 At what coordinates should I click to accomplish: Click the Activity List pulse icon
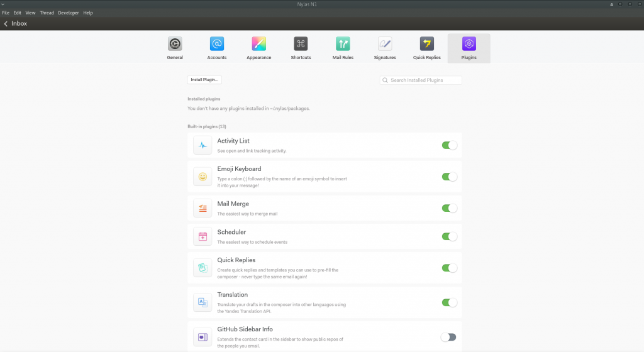pos(203,145)
